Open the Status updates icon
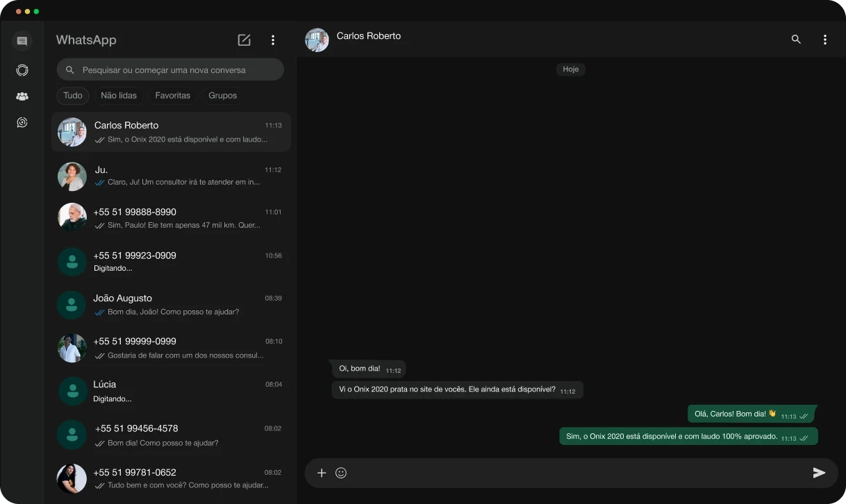This screenshot has height=504, width=846. click(x=22, y=70)
